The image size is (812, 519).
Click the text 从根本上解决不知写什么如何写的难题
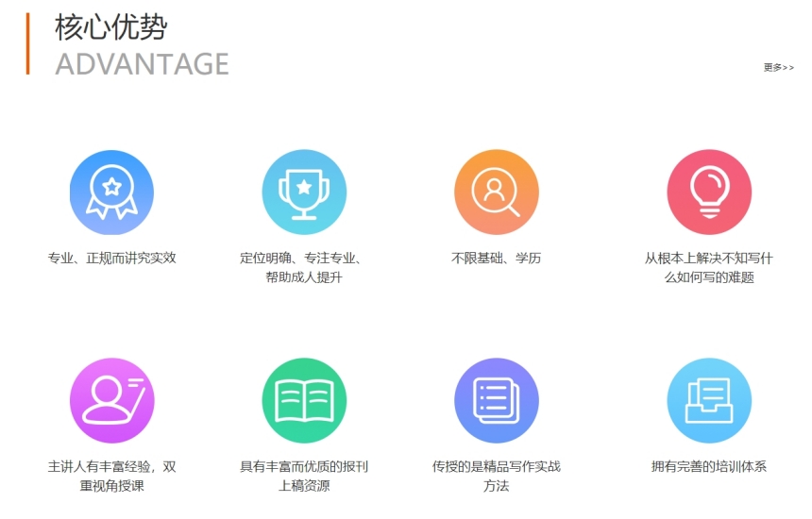point(709,267)
